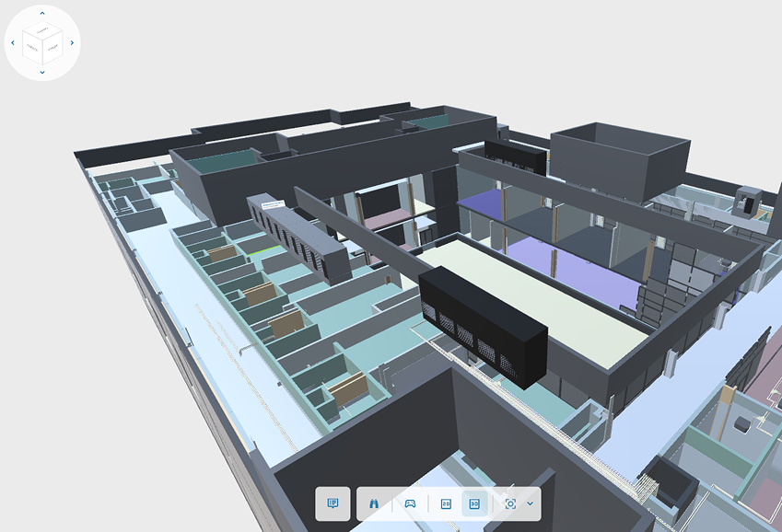Click the focus/fit-to-view icon

510,503
